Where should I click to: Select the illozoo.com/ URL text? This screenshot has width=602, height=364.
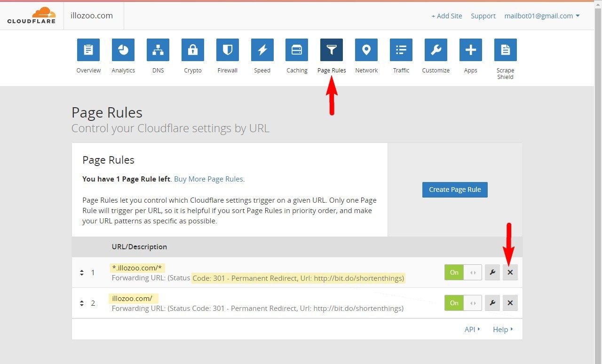[x=132, y=299]
